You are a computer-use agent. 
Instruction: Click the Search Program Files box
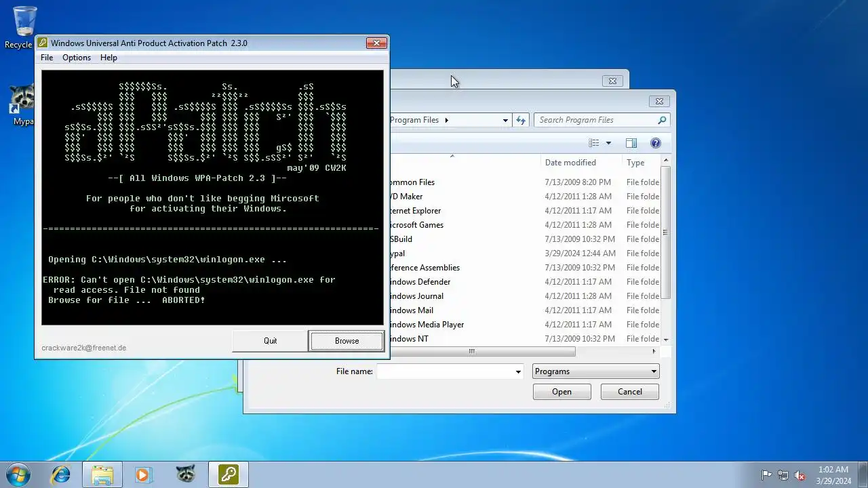click(595, 120)
